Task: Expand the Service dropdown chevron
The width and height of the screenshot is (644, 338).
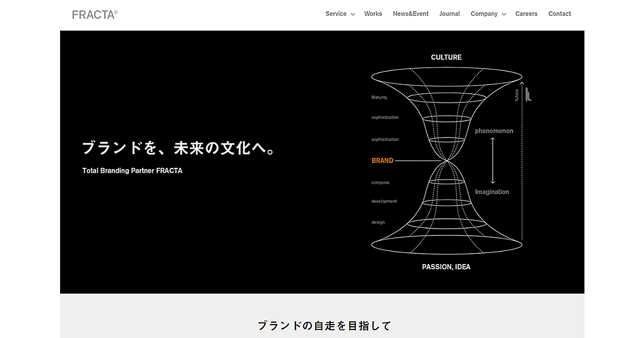Action: (353, 14)
